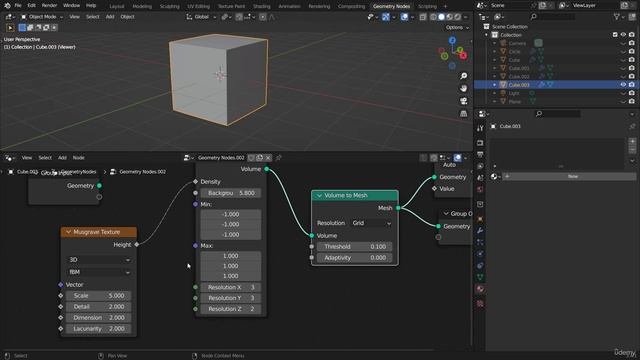Image resolution: width=640 pixels, height=360 pixels.
Task: Open the outliner filter funnel dropdown
Action: [x=619, y=17]
